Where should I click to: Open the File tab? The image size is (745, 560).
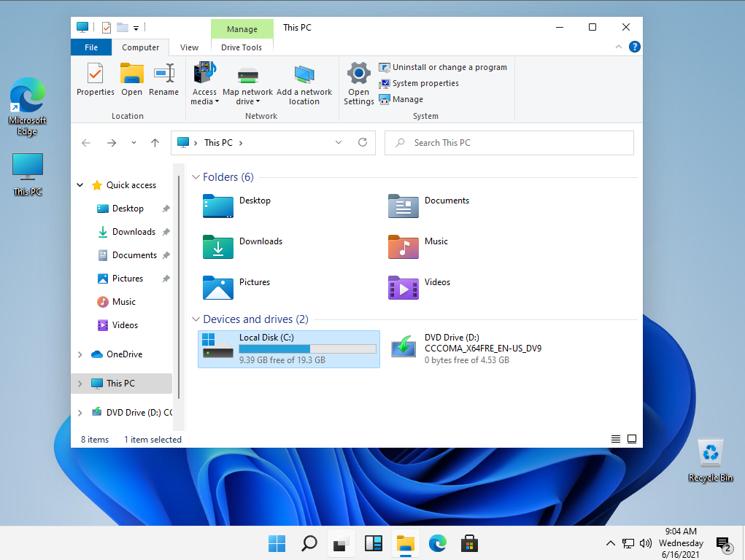91,47
